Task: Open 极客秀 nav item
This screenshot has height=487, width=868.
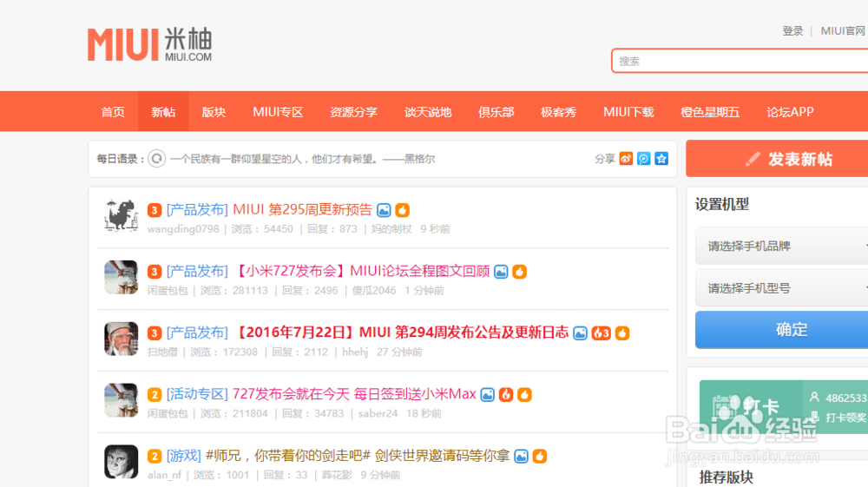Action: coord(558,112)
